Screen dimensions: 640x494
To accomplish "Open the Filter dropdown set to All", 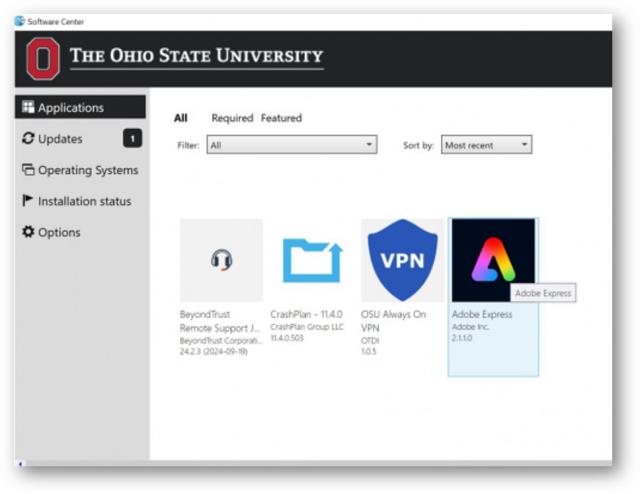I will (x=292, y=145).
